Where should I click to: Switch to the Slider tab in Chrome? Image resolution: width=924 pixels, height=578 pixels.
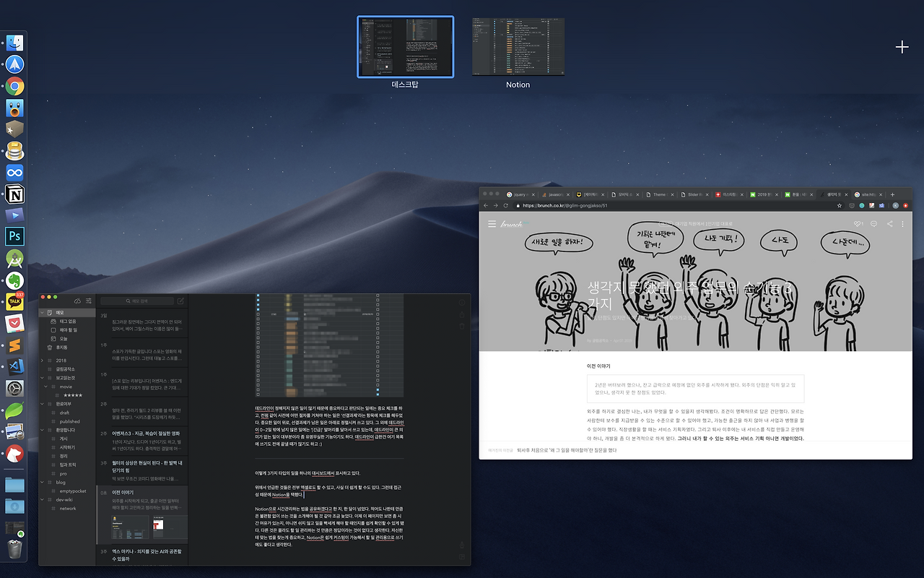(694, 194)
